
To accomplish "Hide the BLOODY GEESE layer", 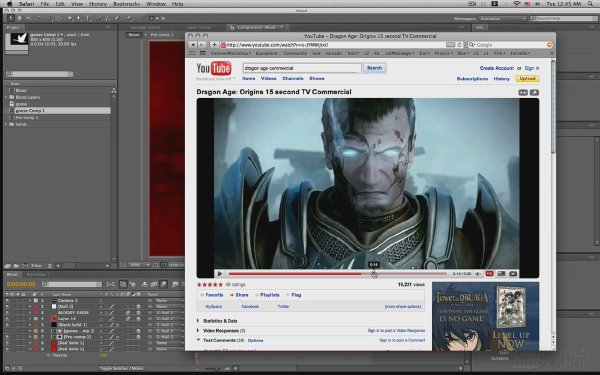I will (x=7, y=313).
